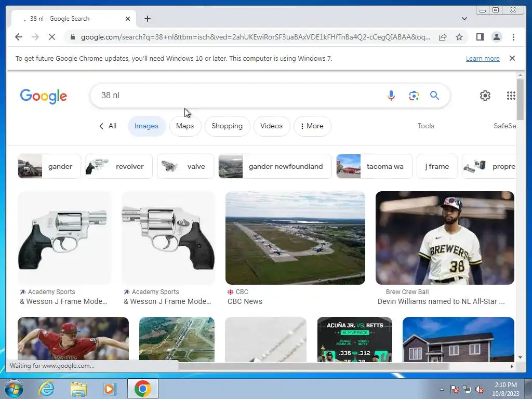Image resolution: width=532 pixels, height=399 pixels.
Task: Open the SafeSearch dropdown
Action: tap(505, 126)
